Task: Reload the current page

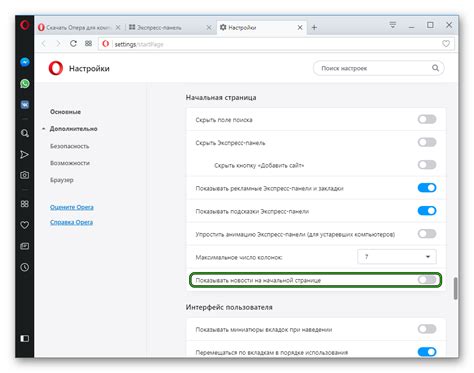Action: coord(73,44)
